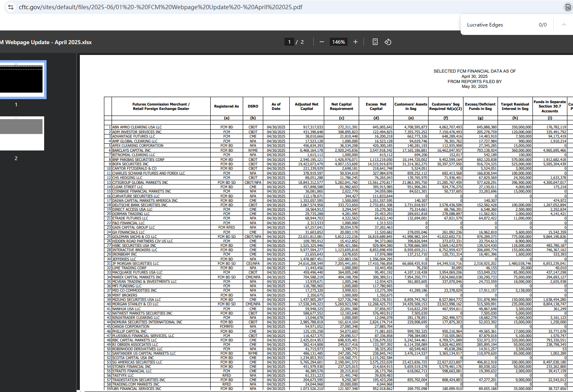This screenshot has height=392, width=573.
Task: Click the 'ADM INVESTOR SERVICES INC' row name
Action: pos(137,132)
